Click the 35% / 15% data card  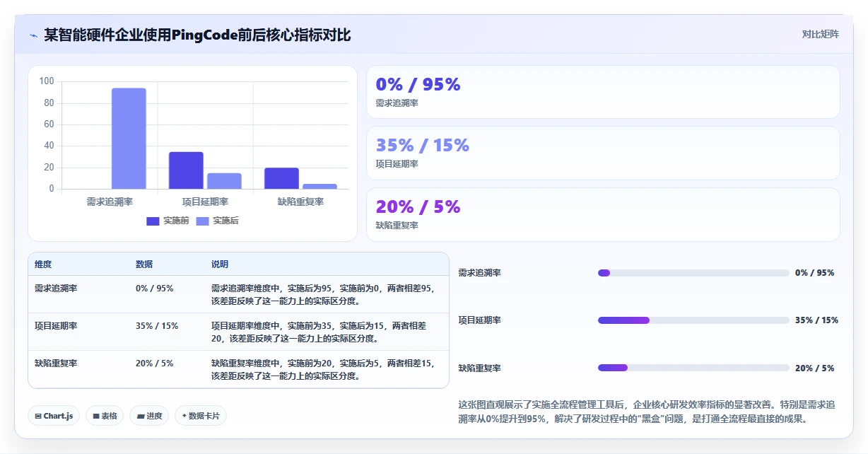pyautogui.click(x=603, y=153)
